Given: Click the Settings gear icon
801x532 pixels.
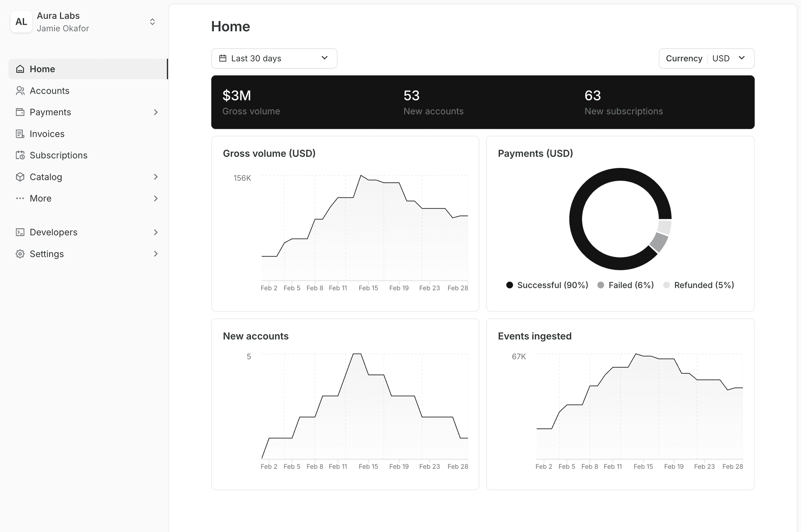Looking at the screenshot, I should pos(20,254).
